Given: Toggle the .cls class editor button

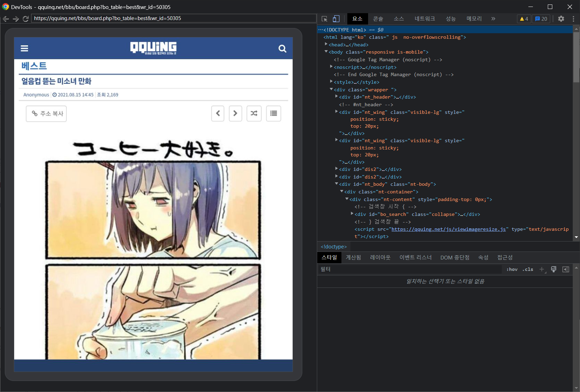Looking at the screenshot, I should click(528, 269).
